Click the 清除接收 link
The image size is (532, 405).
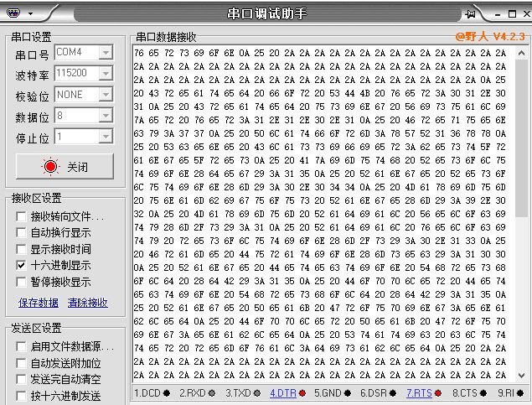click(87, 303)
